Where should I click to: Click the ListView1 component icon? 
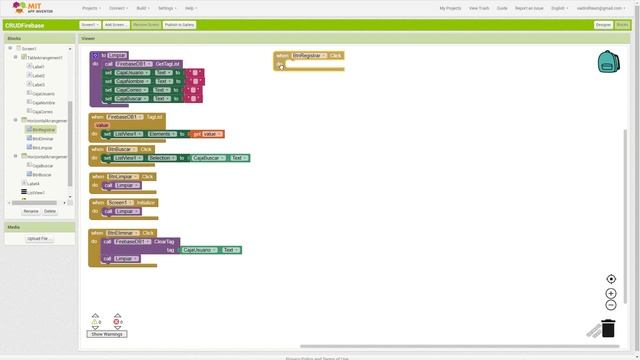pos(24,192)
